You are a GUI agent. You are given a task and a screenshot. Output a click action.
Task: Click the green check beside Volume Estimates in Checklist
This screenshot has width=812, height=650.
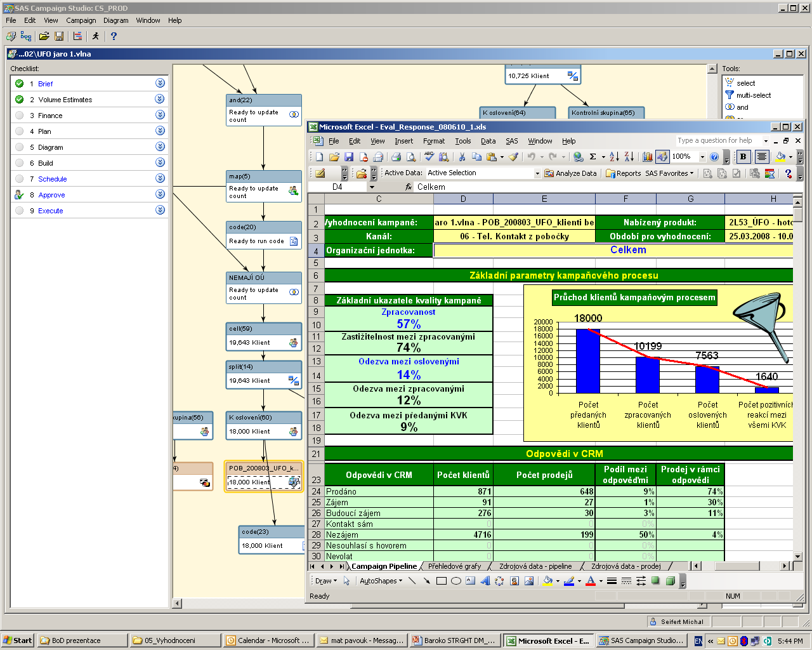pyautogui.click(x=19, y=100)
